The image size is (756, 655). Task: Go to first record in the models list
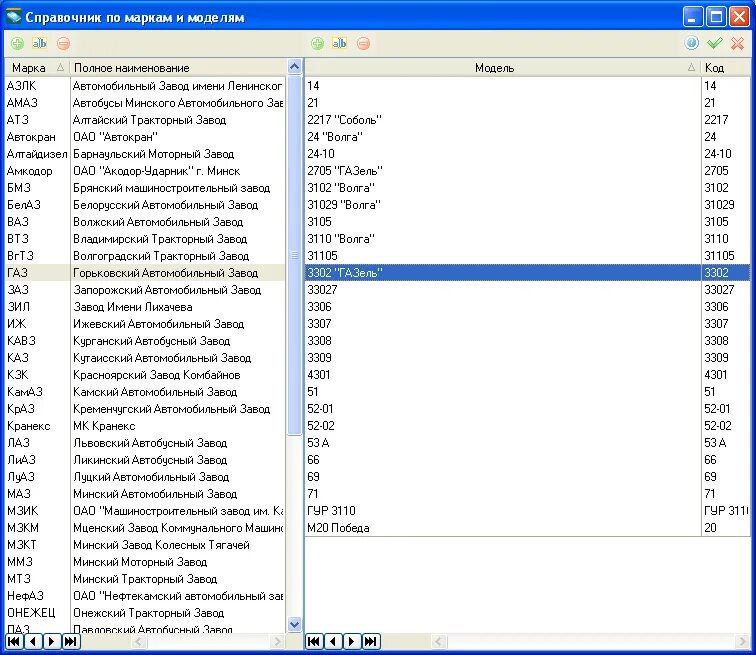tap(314, 641)
